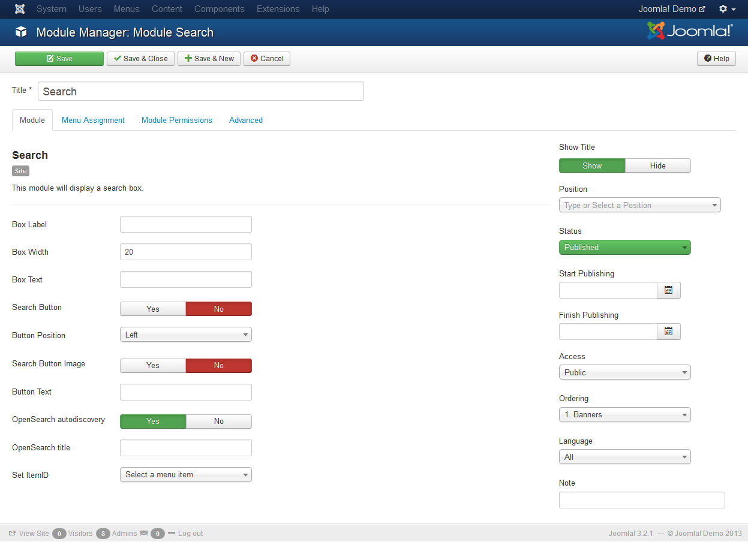The image size is (748, 560).
Task: Click the Log out link in footer
Action: pos(190,533)
